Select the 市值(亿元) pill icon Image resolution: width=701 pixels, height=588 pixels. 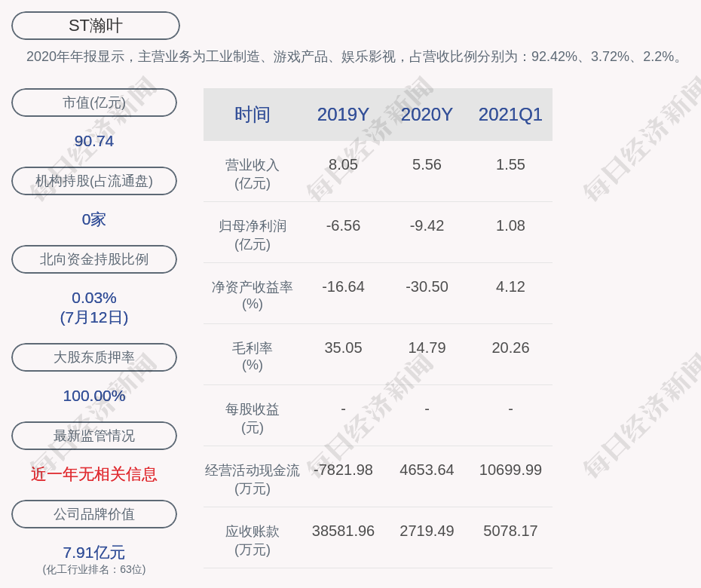point(93,103)
